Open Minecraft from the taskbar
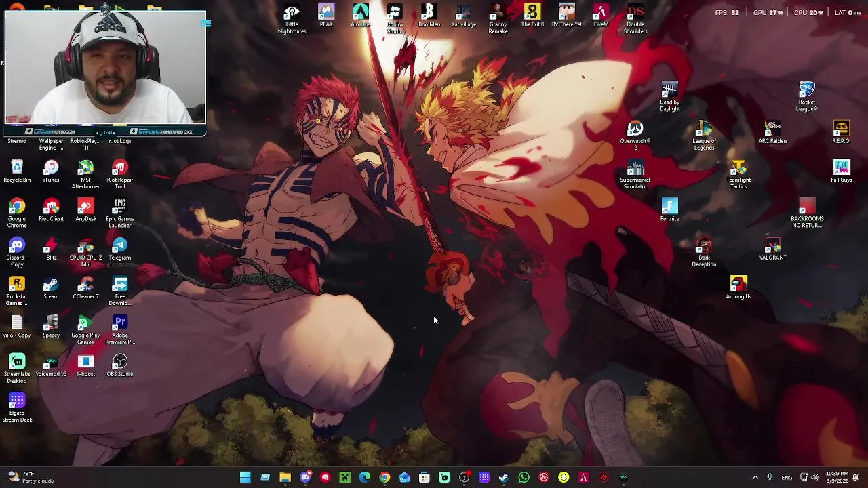Image resolution: width=868 pixels, height=488 pixels. click(344, 477)
